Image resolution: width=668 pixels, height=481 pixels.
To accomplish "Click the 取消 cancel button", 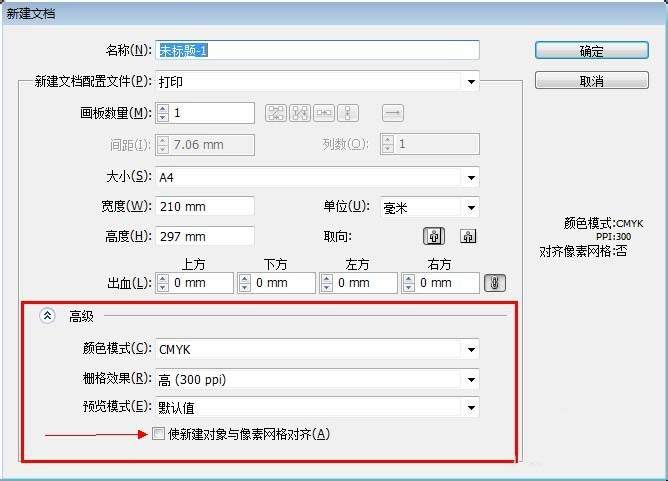I will click(592, 80).
